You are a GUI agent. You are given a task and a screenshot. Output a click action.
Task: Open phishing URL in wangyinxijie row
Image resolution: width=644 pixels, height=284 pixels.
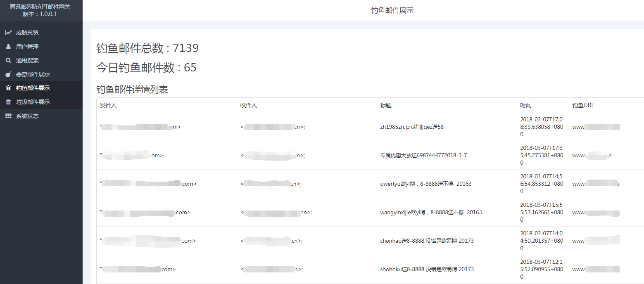(x=596, y=213)
